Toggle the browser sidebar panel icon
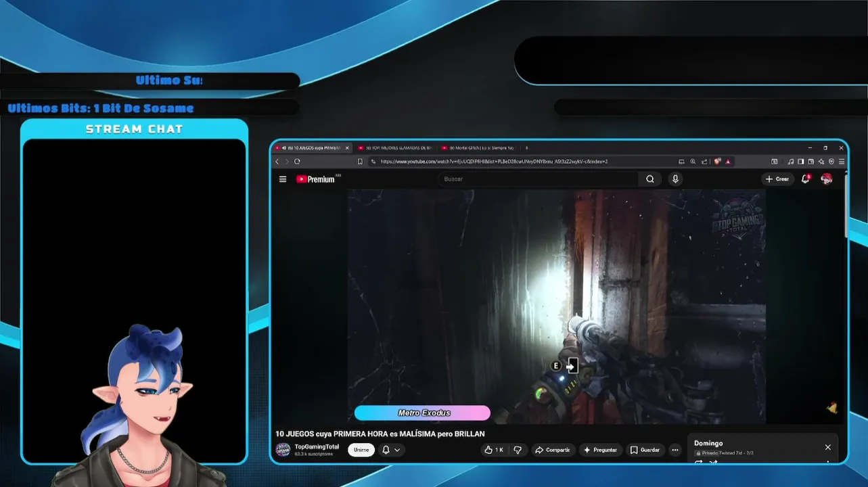The image size is (868, 487). coord(800,162)
